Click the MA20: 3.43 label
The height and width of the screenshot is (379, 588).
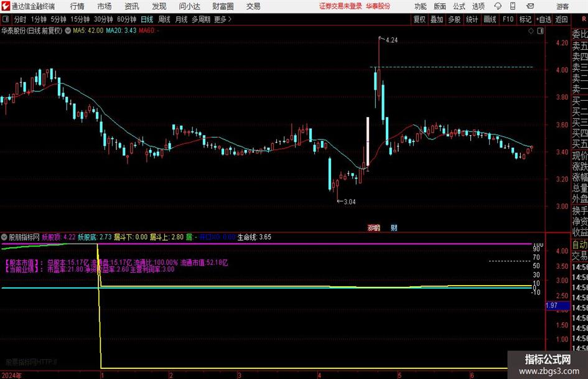coord(121,30)
